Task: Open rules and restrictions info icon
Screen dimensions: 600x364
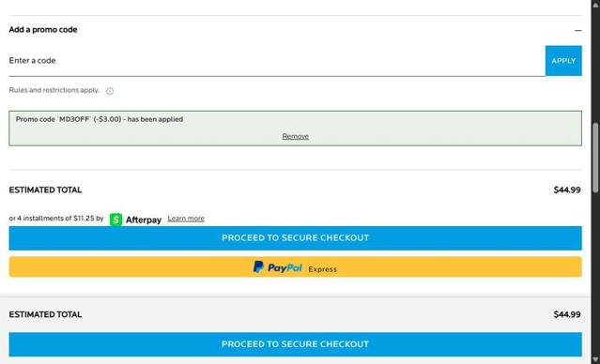Action: [x=110, y=91]
